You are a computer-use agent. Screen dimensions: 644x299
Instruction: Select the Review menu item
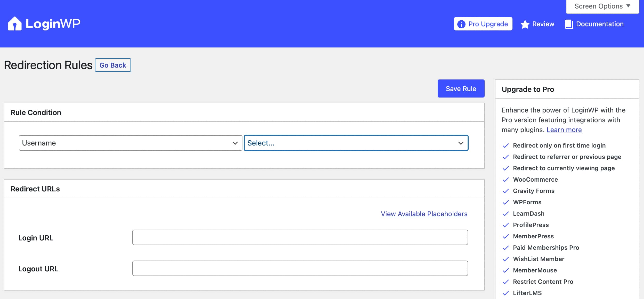pos(543,24)
